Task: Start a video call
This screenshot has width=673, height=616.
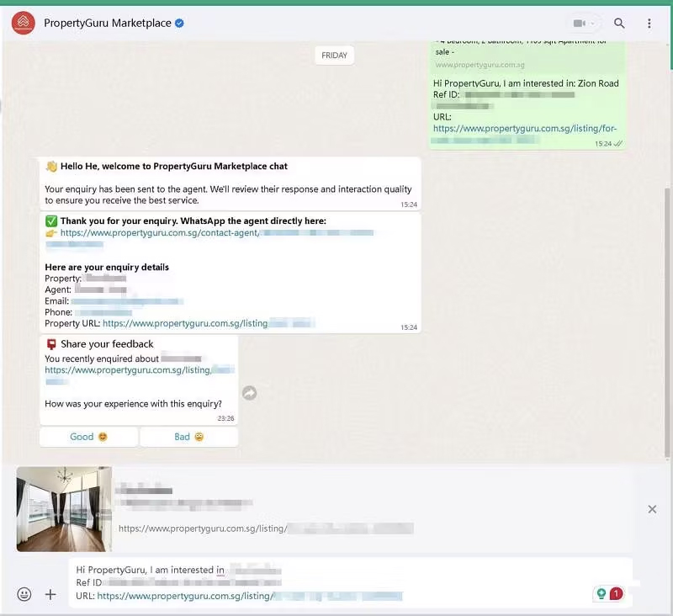Action: 579,24
